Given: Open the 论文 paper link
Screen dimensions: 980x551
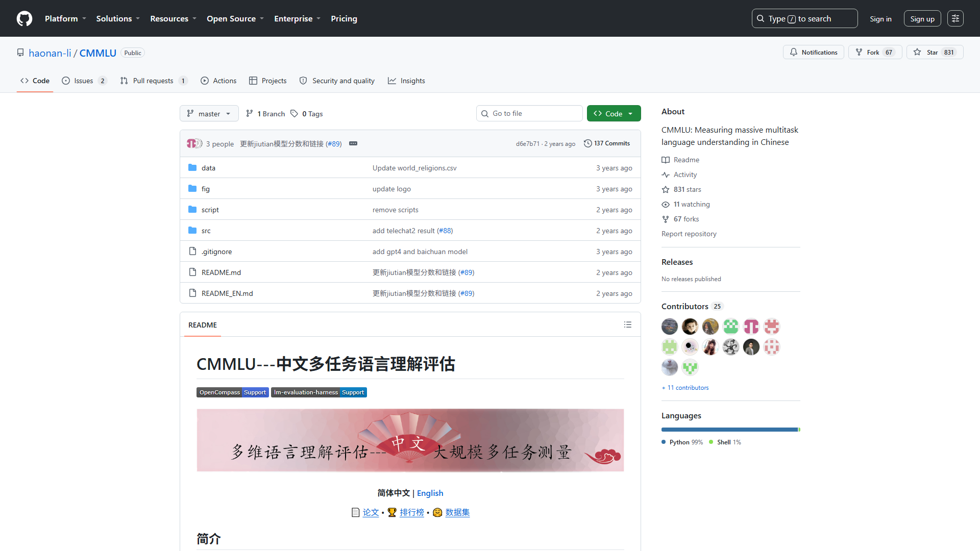Looking at the screenshot, I should pos(371,512).
